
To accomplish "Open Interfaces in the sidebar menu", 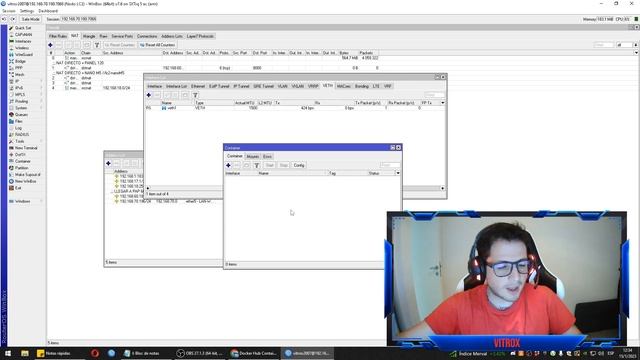I will (x=23, y=41).
